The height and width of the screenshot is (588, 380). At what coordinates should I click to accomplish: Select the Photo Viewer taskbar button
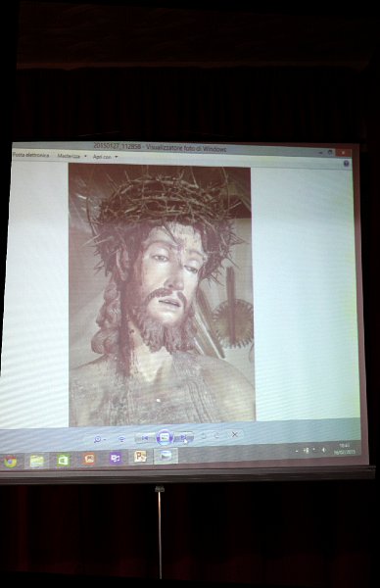[x=166, y=456]
